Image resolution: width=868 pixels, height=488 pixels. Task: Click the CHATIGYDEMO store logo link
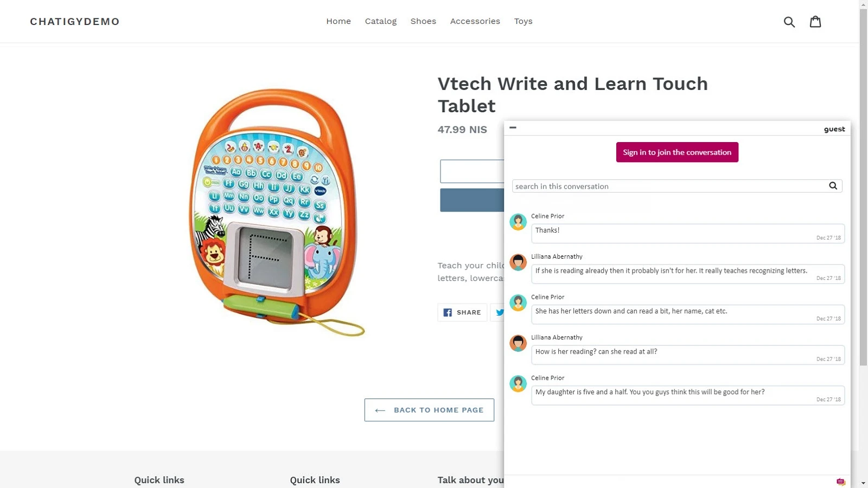point(75,22)
